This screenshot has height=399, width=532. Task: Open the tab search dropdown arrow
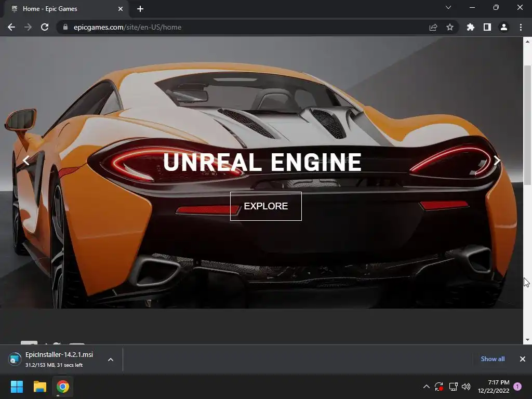pyautogui.click(x=448, y=7)
